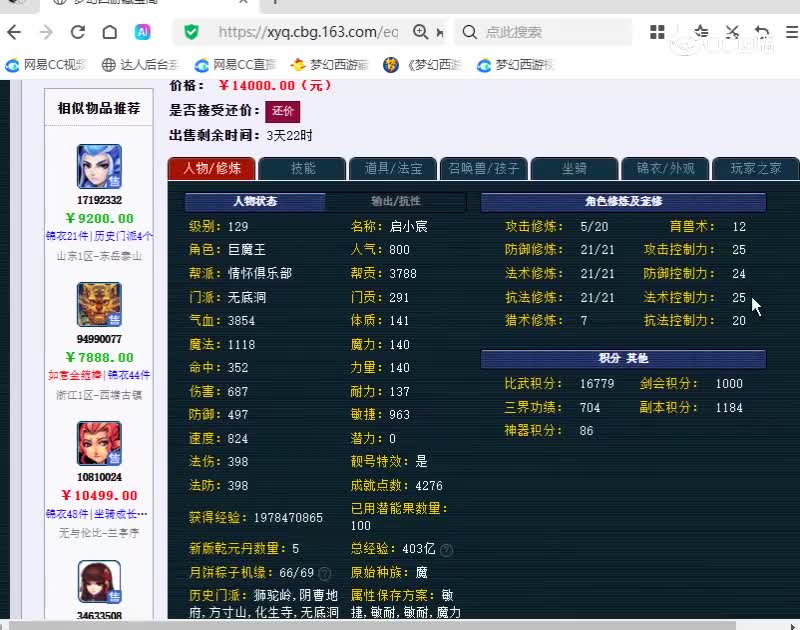Viewport: 800px width, 630px height.
Task: Open the 网易CC视频 bookmark
Action: [46, 65]
